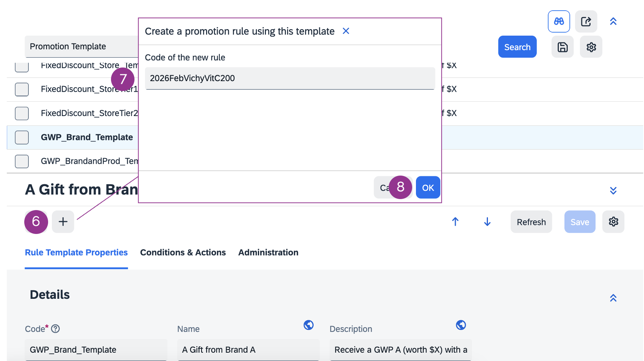Click the globe icon next to Name
Screen dimensions: 644x361
pos(309,325)
